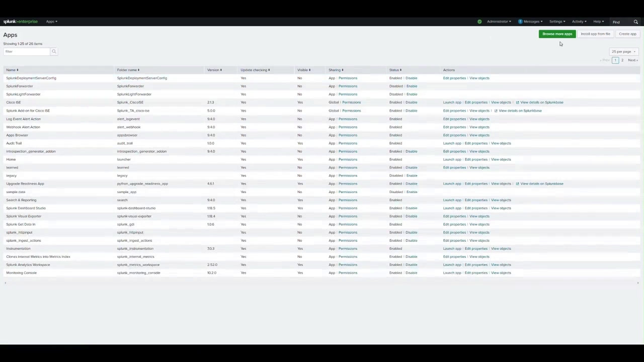Launch the Search & Reporting app
This screenshot has height=362, width=644.
pos(452,200)
